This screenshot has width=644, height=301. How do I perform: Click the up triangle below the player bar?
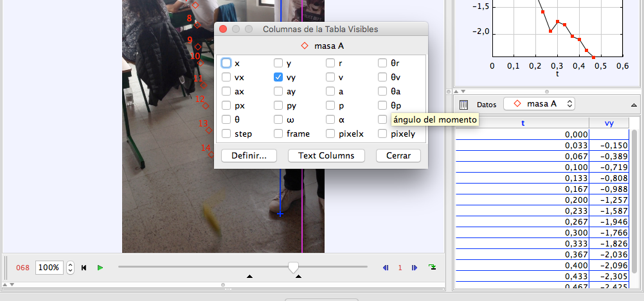click(5, 284)
